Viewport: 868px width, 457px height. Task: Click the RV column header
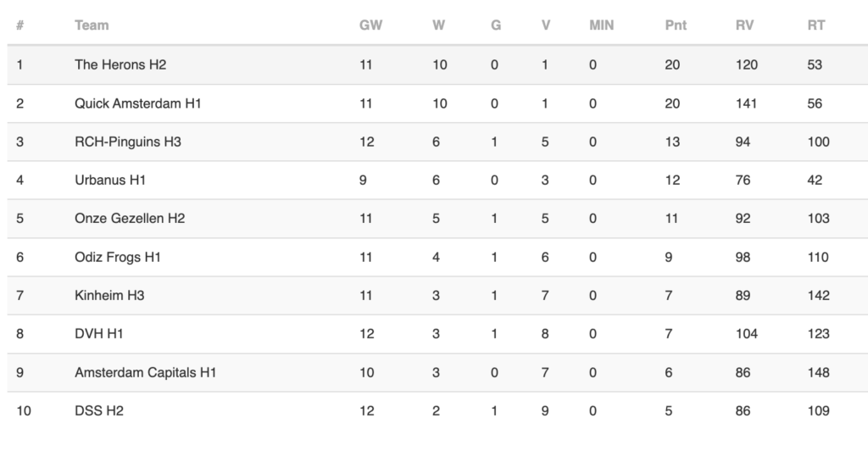744,25
